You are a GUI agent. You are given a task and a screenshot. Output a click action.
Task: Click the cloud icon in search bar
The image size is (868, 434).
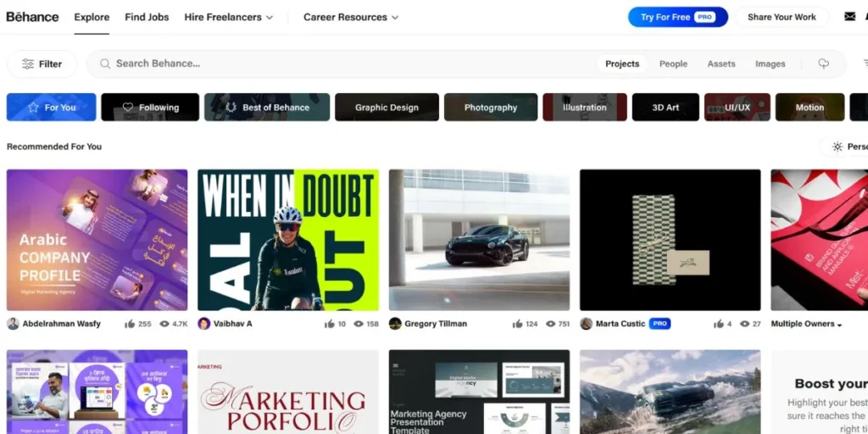(x=824, y=64)
